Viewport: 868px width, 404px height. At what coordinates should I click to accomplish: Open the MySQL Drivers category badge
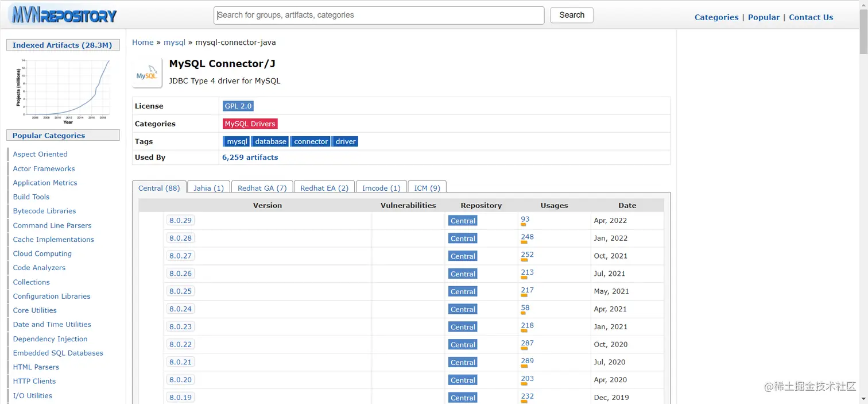(x=250, y=124)
